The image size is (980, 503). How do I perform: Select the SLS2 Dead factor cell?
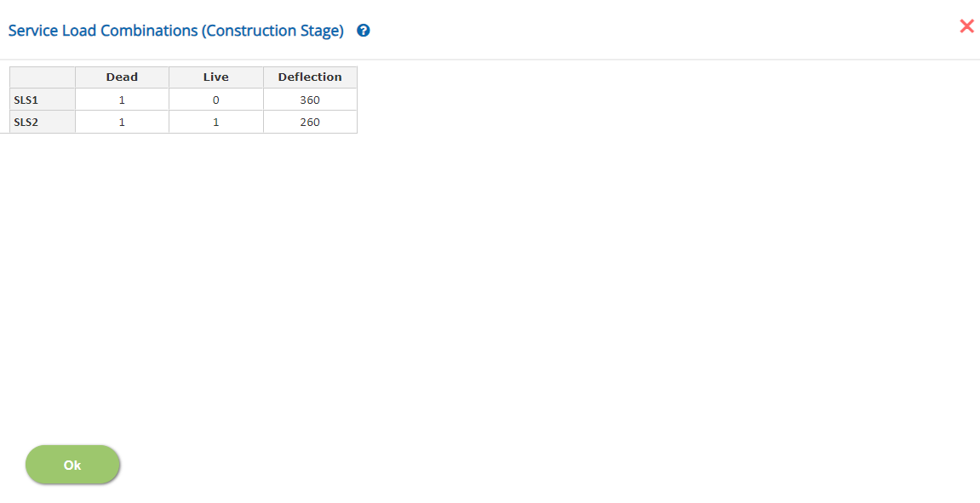122,122
